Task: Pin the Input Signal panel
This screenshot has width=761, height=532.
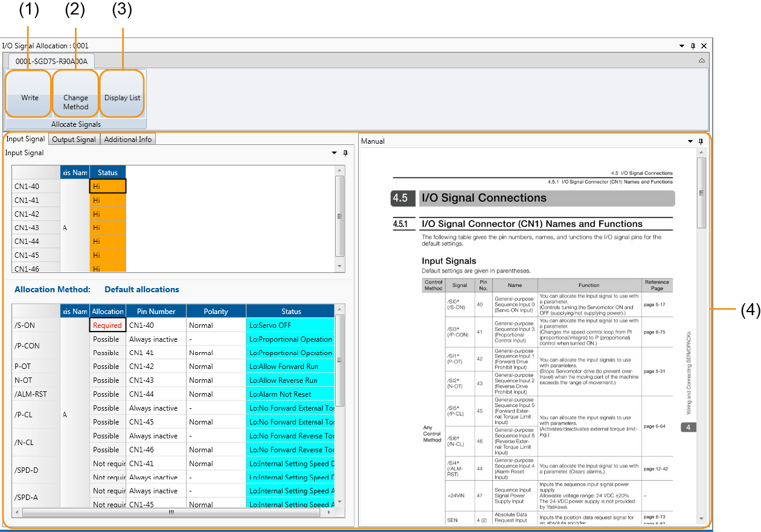Action: click(345, 153)
